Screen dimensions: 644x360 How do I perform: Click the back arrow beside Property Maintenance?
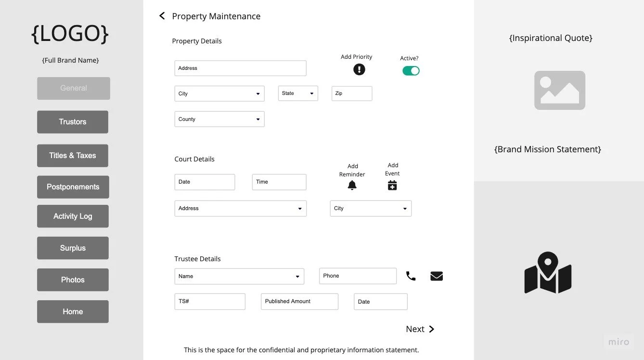162,15
